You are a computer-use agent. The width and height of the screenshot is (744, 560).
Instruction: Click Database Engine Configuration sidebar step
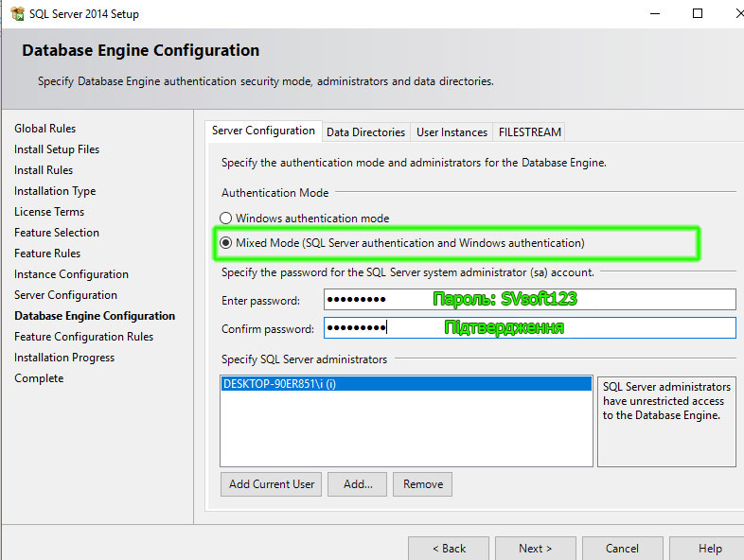click(95, 316)
